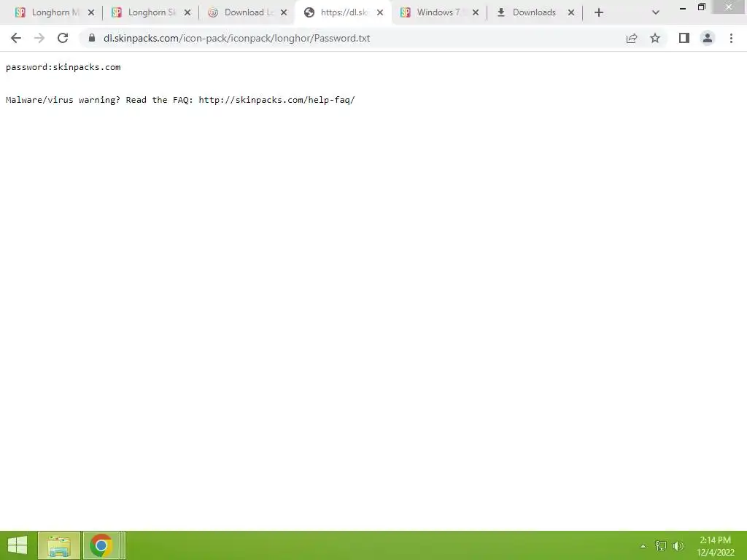Expand the tab search dropdown
Image resolution: width=747 pixels, height=560 pixels.
tap(656, 12)
